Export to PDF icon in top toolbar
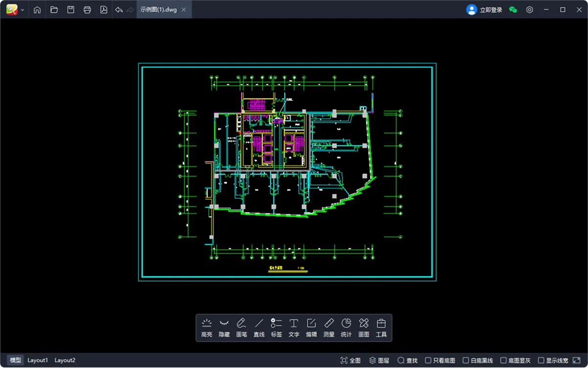Image resolution: width=588 pixels, height=368 pixels. [104, 10]
